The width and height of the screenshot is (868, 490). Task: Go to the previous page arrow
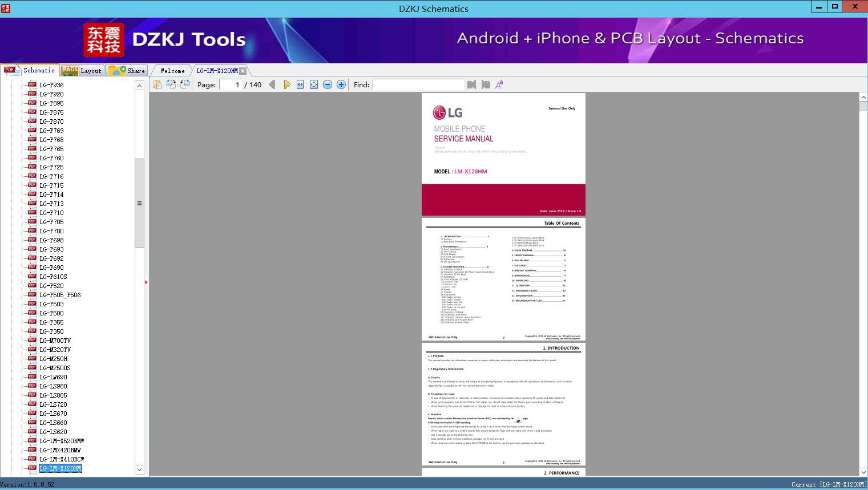click(x=272, y=84)
